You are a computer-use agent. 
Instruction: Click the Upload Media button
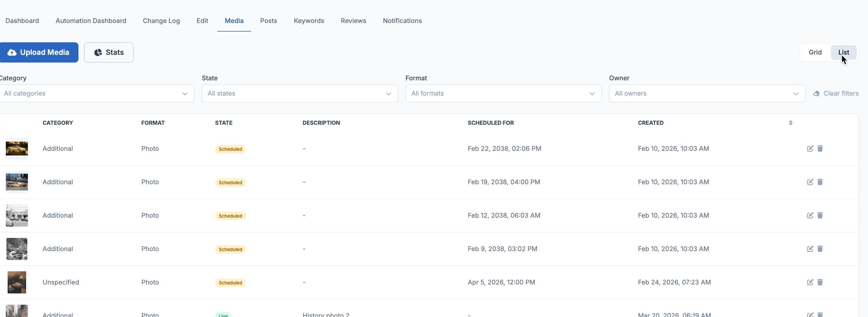point(39,52)
